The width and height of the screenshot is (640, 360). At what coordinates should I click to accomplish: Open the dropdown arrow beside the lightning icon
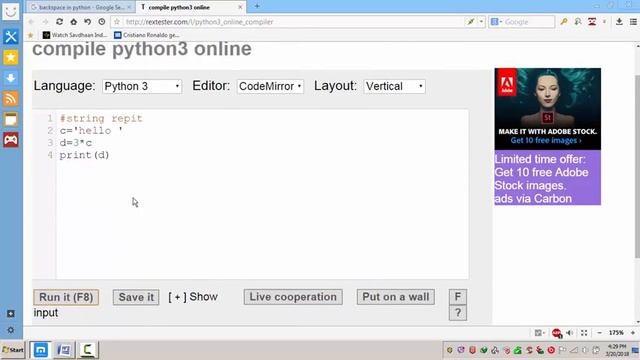481,22
